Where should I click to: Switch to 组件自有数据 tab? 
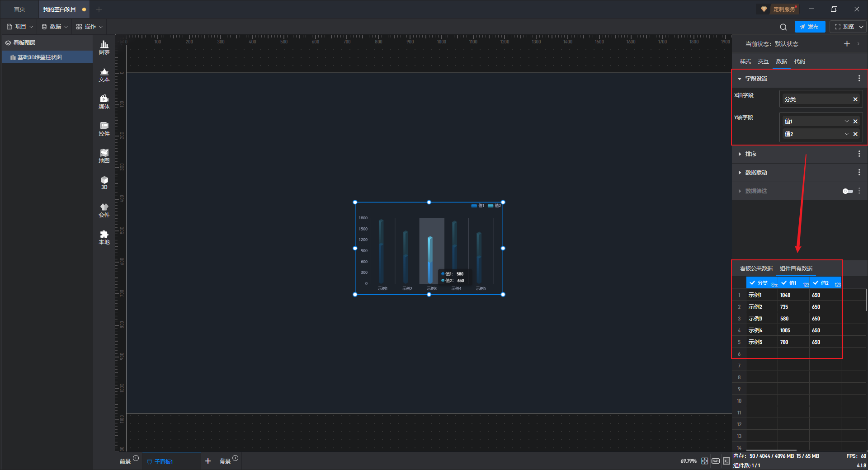point(796,268)
